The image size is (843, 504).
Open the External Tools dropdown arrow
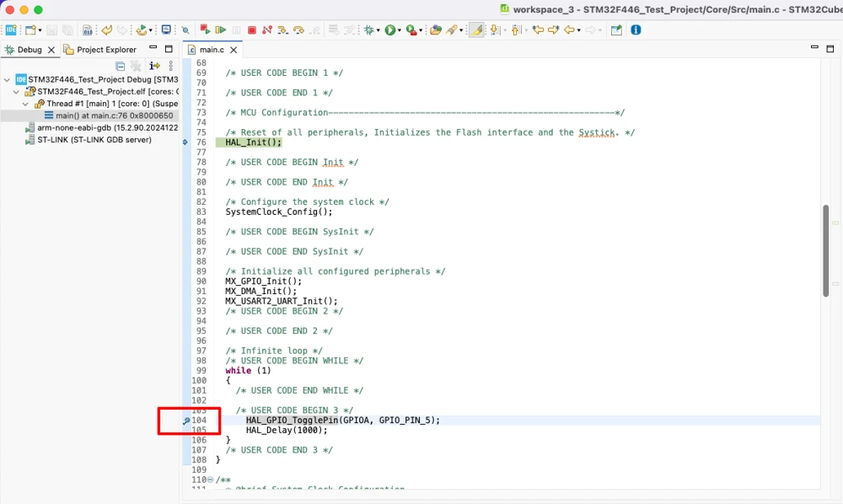coord(421,30)
